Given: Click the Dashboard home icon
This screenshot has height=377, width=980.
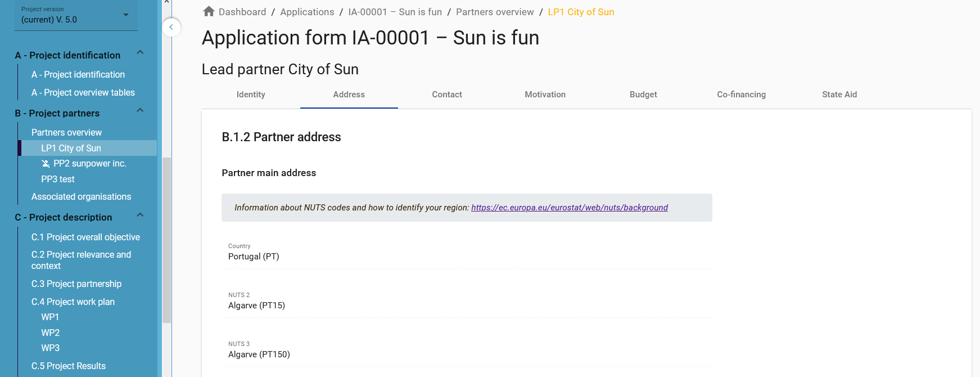Looking at the screenshot, I should pos(209,11).
